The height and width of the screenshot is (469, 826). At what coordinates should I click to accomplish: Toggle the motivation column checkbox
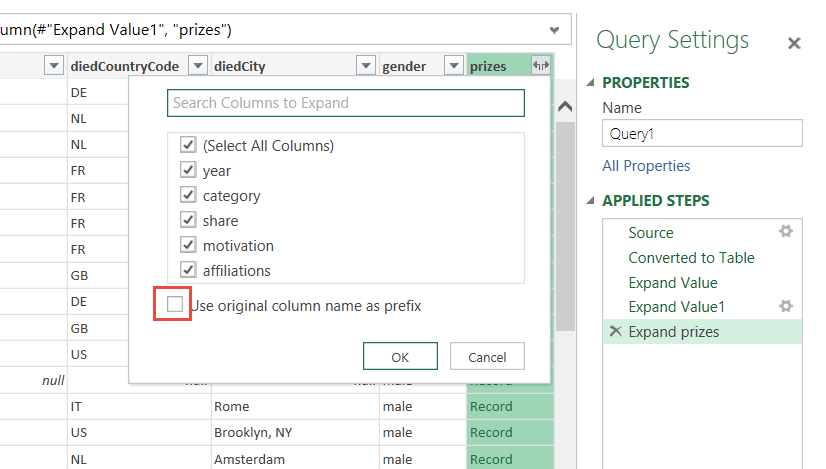click(x=187, y=245)
